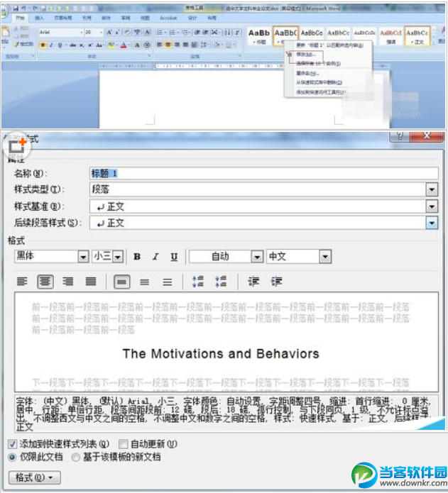The width and height of the screenshot is (448, 493).
Task: Choose 更新 标题 1 以匹配所选内容 menu item
Action: [x=329, y=45]
